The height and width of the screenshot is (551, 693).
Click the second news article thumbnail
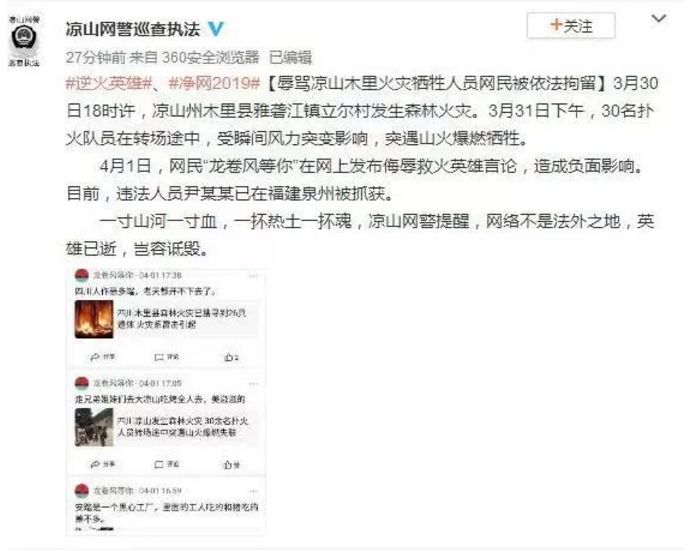[x=94, y=427]
